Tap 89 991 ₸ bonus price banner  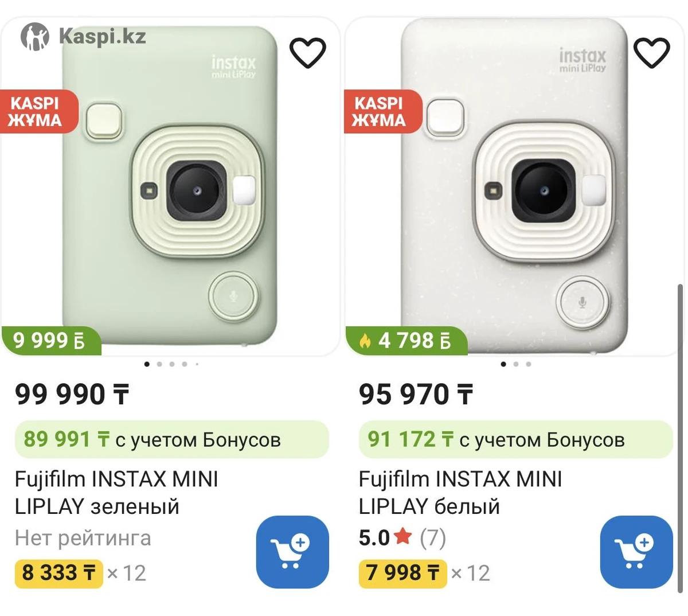coord(171,439)
